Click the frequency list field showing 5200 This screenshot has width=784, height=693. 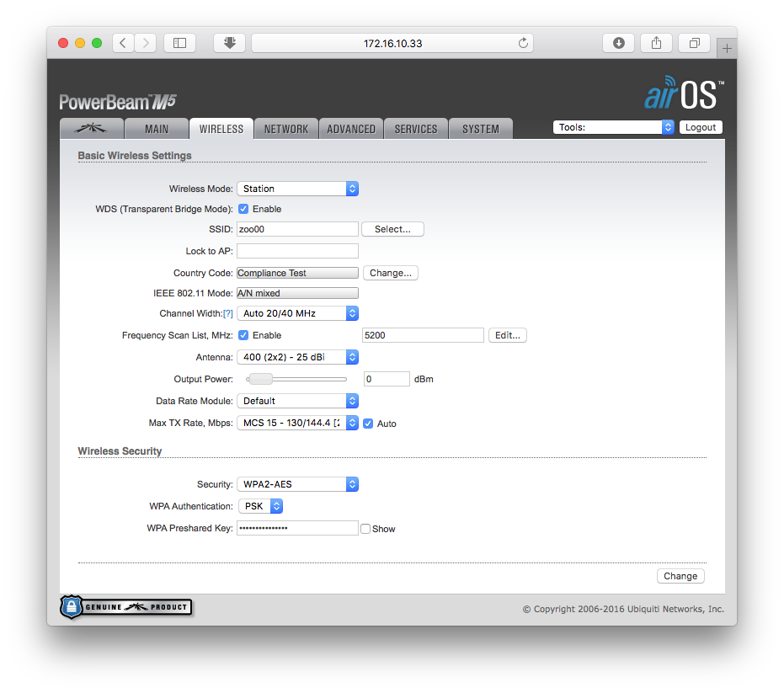[x=423, y=335]
